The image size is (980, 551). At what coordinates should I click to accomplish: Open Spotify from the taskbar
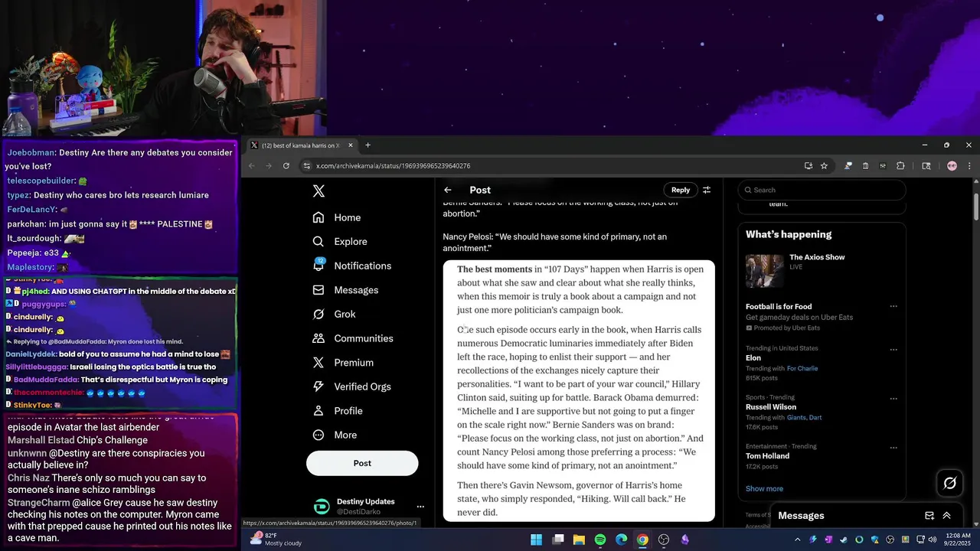coord(600,540)
